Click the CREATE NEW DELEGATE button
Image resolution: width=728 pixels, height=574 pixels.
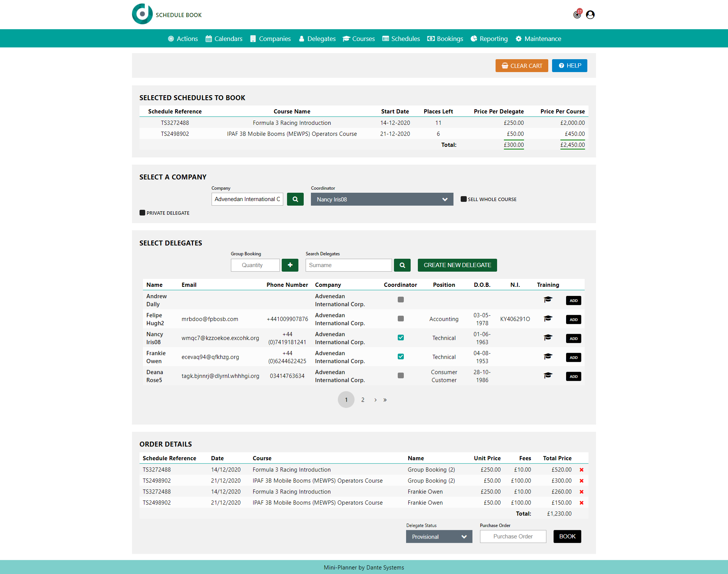[457, 265]
